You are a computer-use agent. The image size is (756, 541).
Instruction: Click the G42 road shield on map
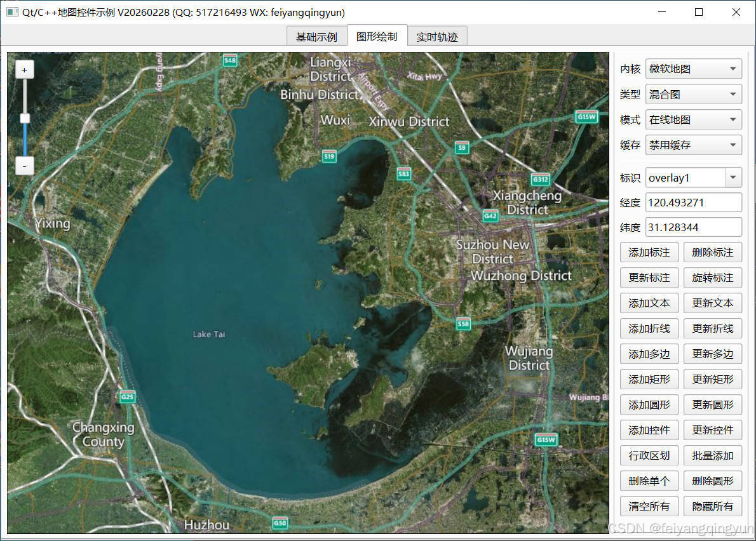(x=490, y=216)
